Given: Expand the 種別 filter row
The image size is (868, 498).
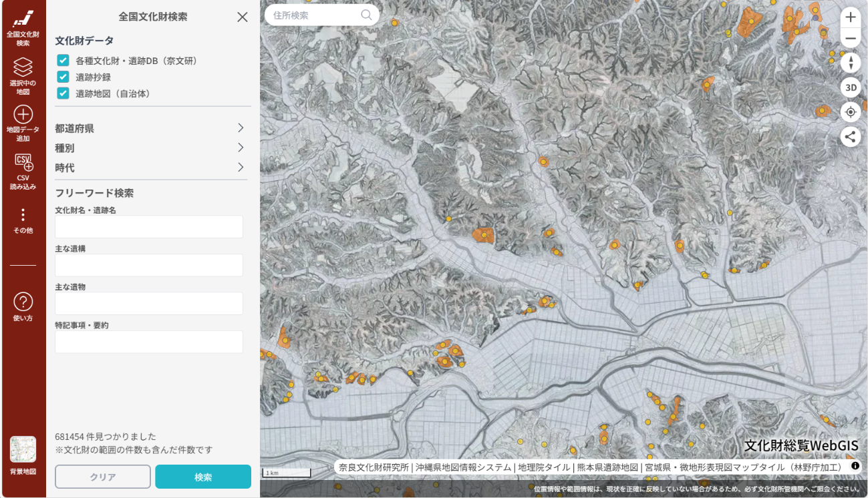Looking at the screenshot, I should tap(150, 148).
